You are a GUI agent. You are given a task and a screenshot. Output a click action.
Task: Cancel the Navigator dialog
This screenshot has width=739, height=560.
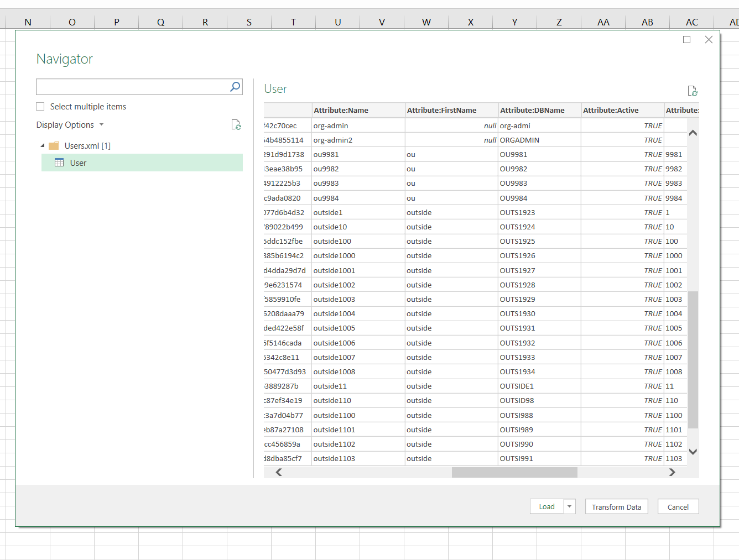pos(678,506)
